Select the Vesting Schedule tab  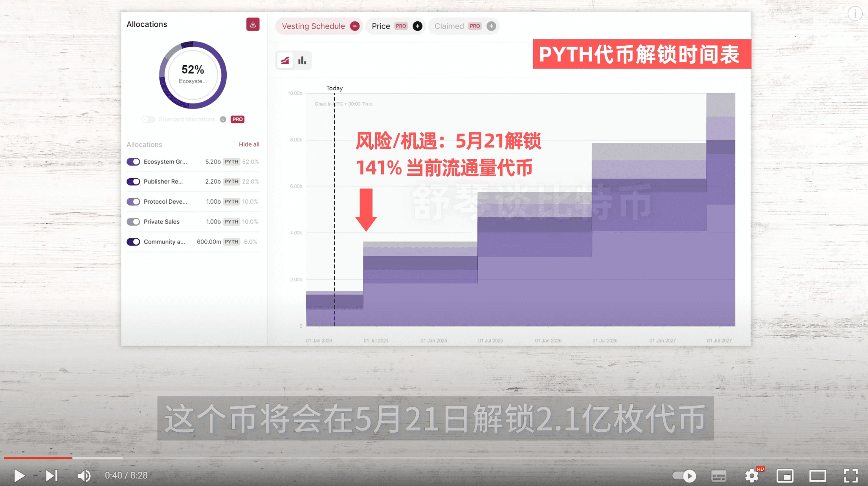[x=313, y=26]
